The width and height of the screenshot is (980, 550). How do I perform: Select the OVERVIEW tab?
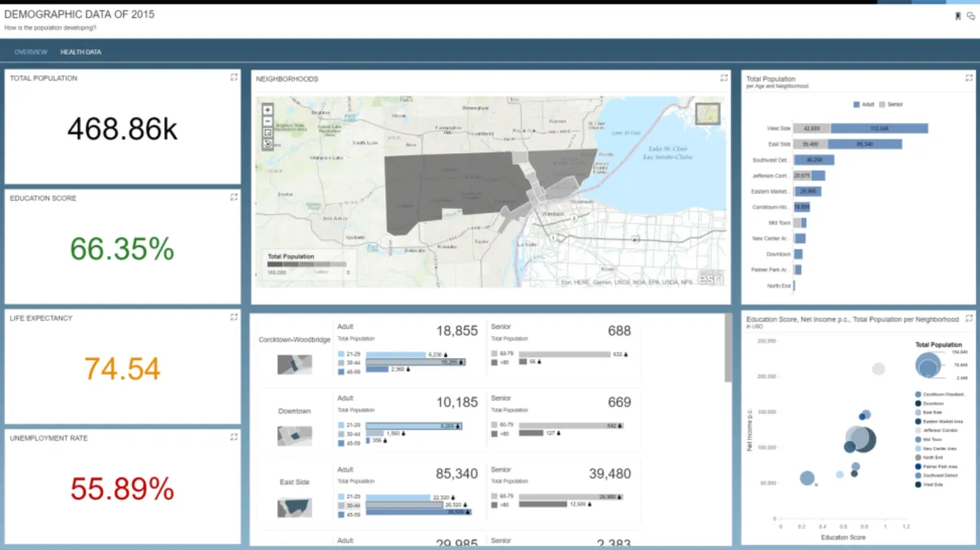point(30,51)
